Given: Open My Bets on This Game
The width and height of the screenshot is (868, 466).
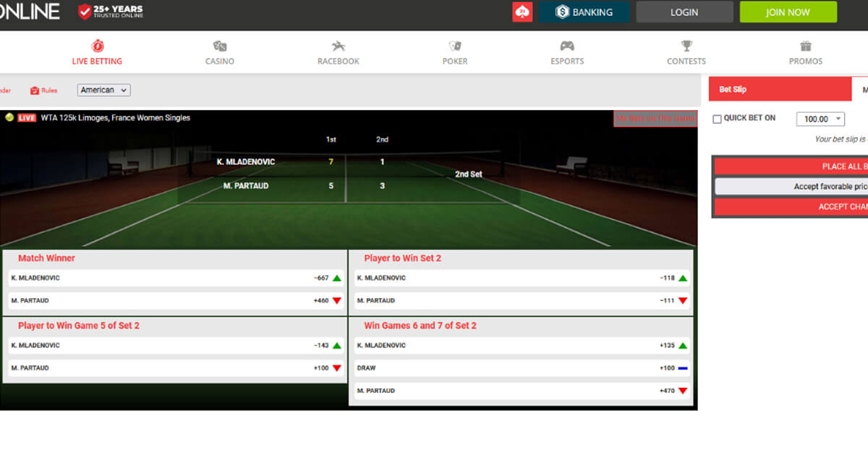Looking at the screenshot, I should point(655,118).
